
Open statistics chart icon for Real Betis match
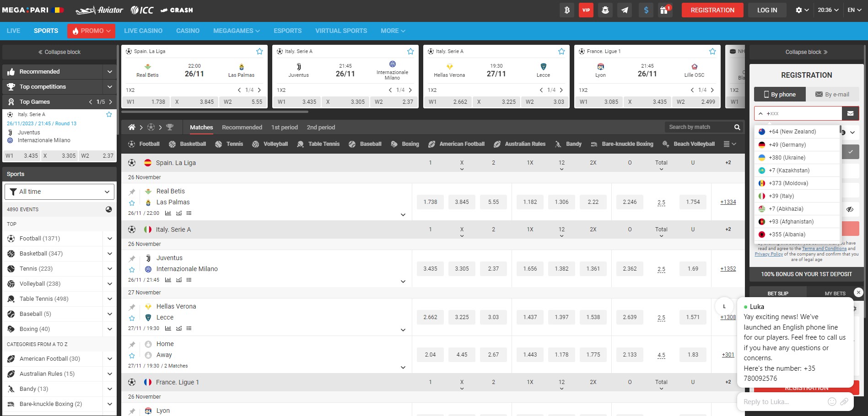click(x=168, y=213)
